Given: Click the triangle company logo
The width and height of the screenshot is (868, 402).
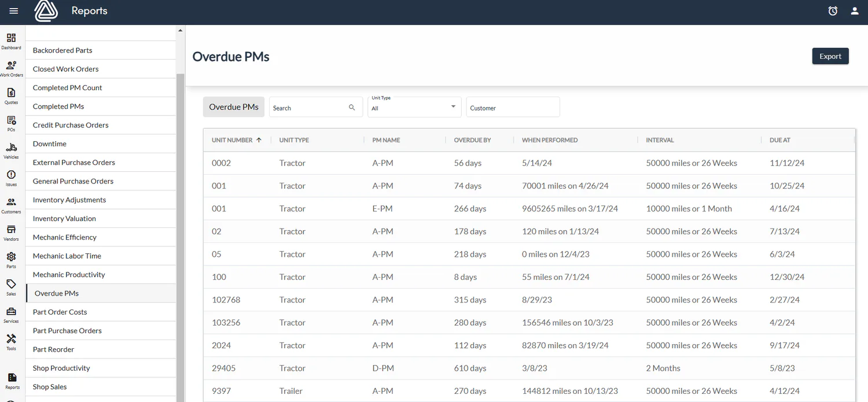Looking at the screenshot, I should [46, 10].
